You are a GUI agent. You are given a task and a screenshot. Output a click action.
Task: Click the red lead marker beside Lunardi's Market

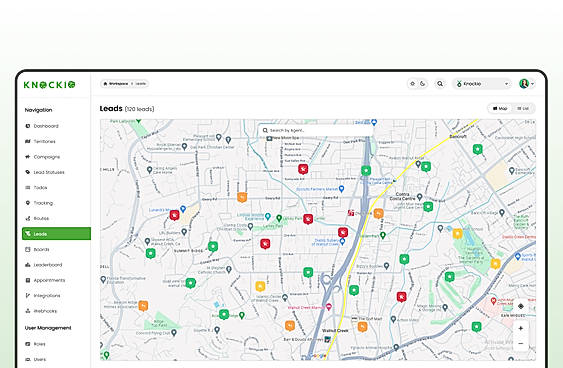pyautogui.click(x=175, y=215)
